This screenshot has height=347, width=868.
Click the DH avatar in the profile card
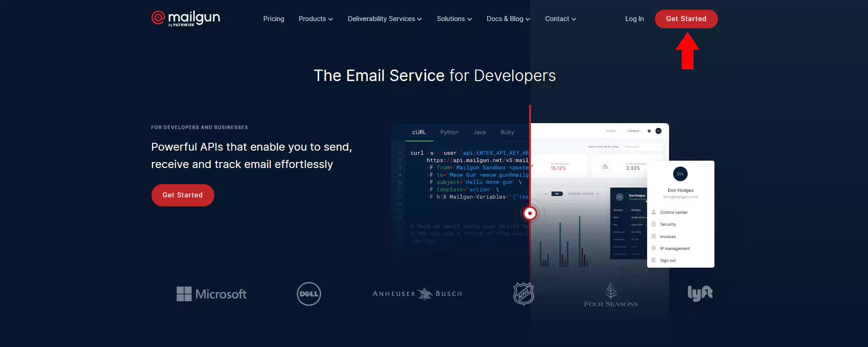(680, 174)
